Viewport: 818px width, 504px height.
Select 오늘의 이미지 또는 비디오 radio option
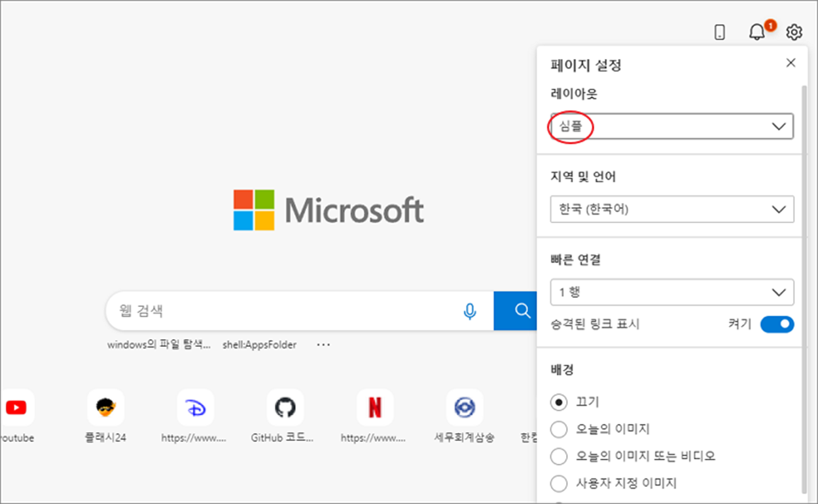click(559, 456)
